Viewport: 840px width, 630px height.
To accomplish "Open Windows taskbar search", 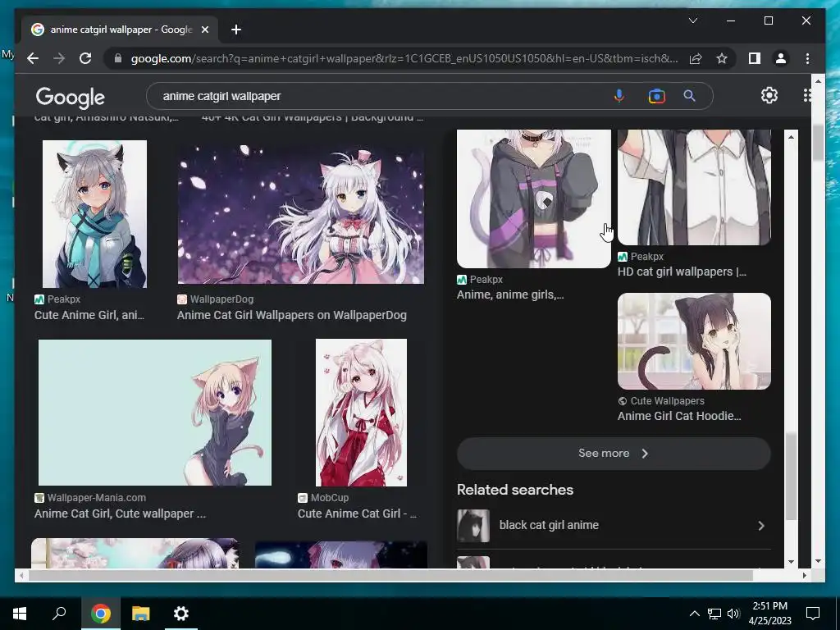I will (x=59, y=614).
